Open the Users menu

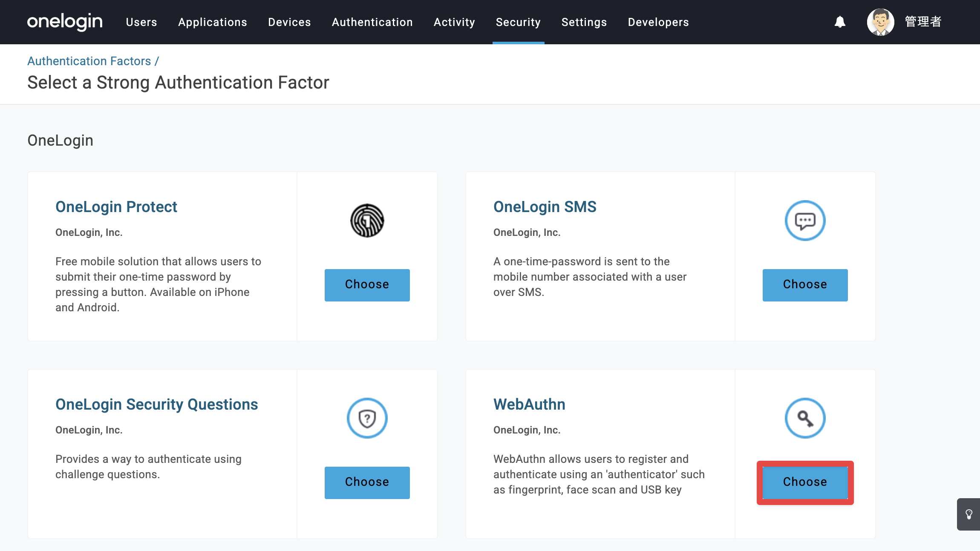click(x=141, y=22)
